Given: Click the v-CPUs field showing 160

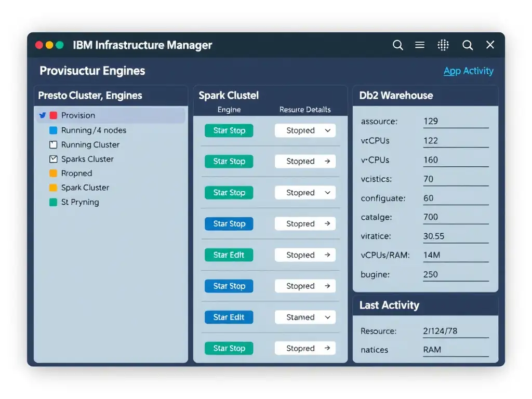Looking at the screenshot, I should tap(456, 160).
